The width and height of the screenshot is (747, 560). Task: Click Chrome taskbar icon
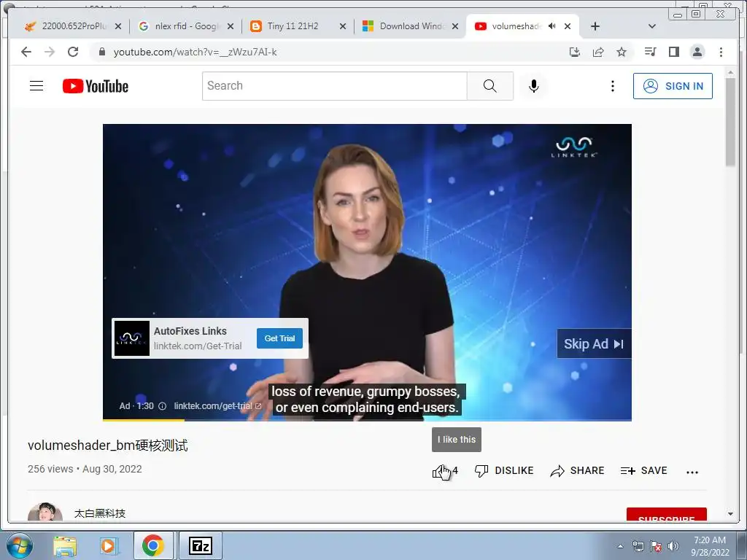click(153, 545)
